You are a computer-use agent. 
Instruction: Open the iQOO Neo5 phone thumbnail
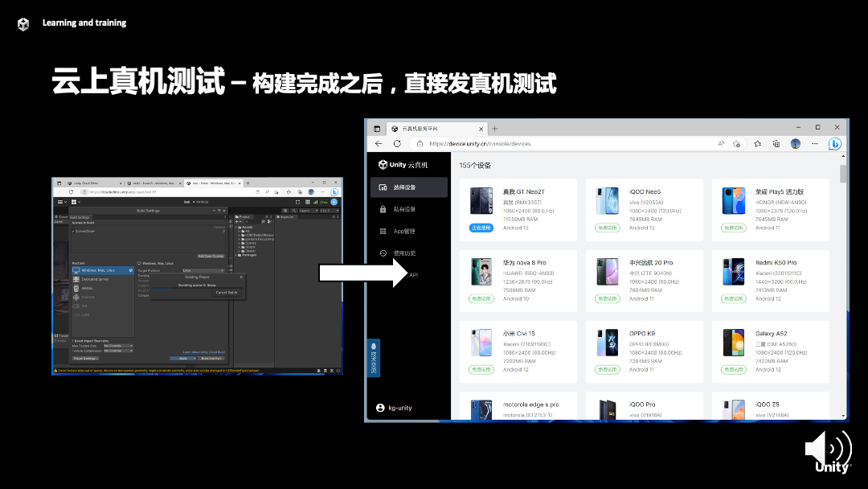click(608, 201)
